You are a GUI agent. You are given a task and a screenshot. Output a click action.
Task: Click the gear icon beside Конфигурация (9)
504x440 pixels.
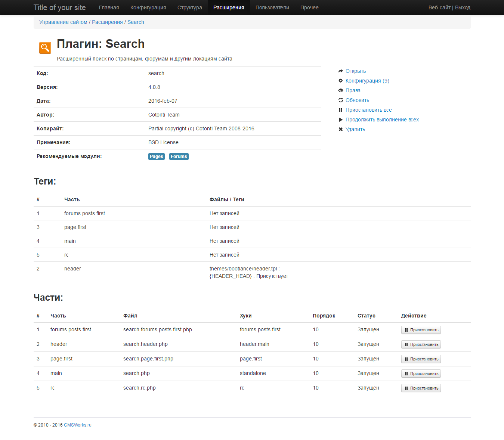340,81
